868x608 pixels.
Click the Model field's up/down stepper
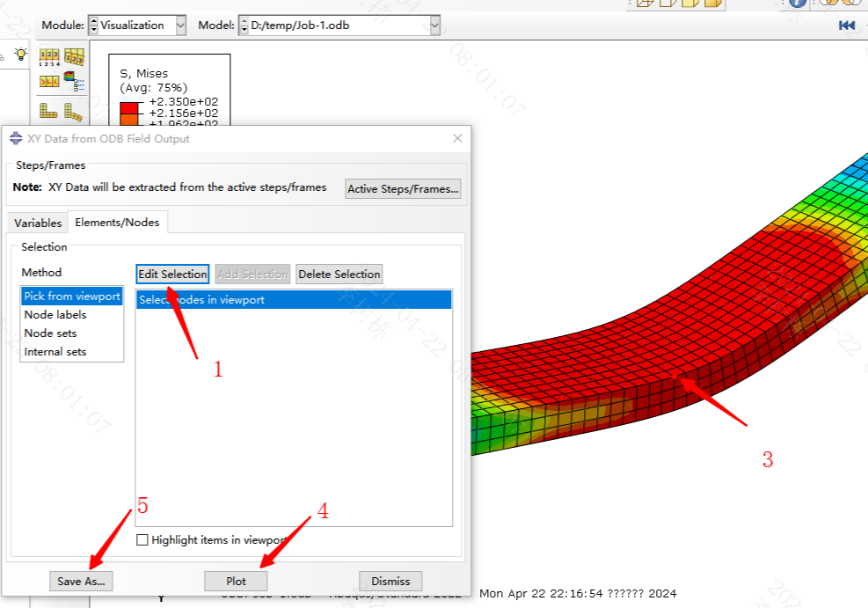coord(244,26)
